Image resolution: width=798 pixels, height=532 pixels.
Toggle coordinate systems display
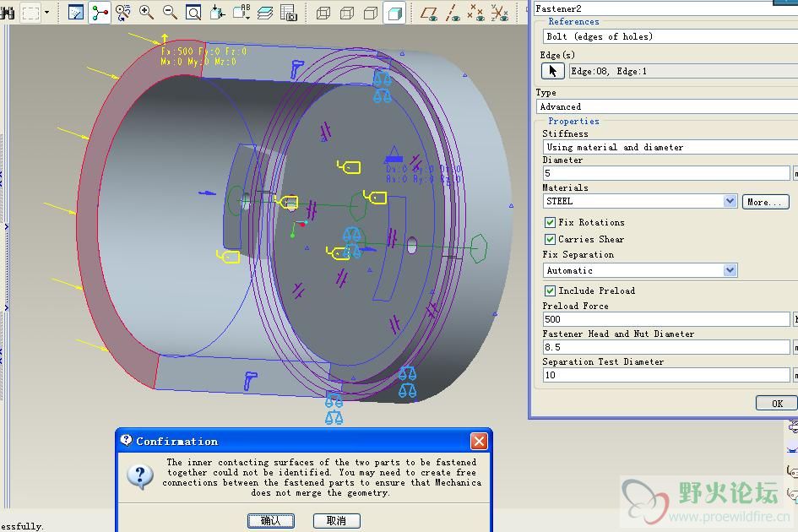point(499,13)
